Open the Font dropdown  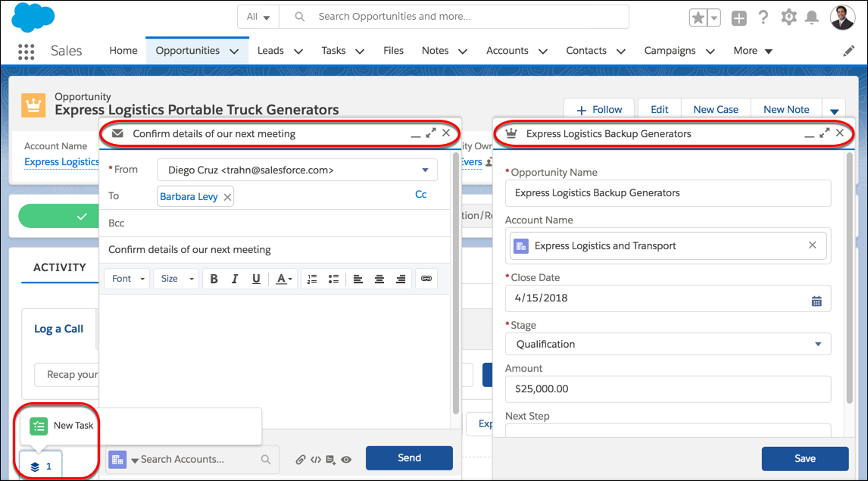click(127, 279)
